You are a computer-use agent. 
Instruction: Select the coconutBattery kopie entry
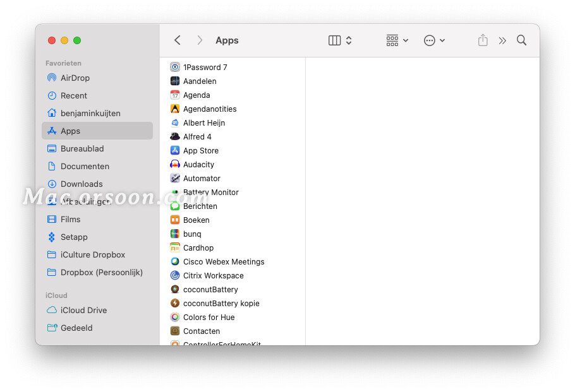[233, 304]
